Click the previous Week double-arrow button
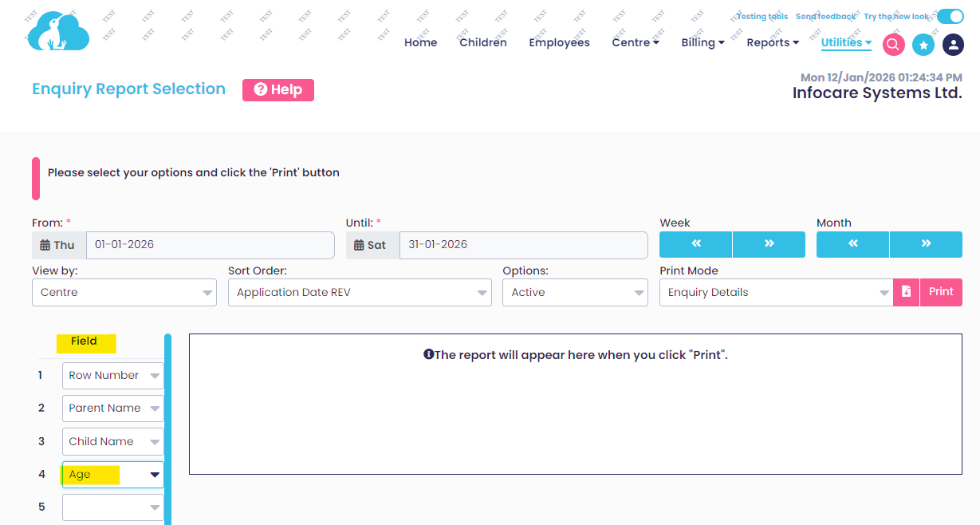This screenshot has height=525, width=980. click(x=695, y=244)
